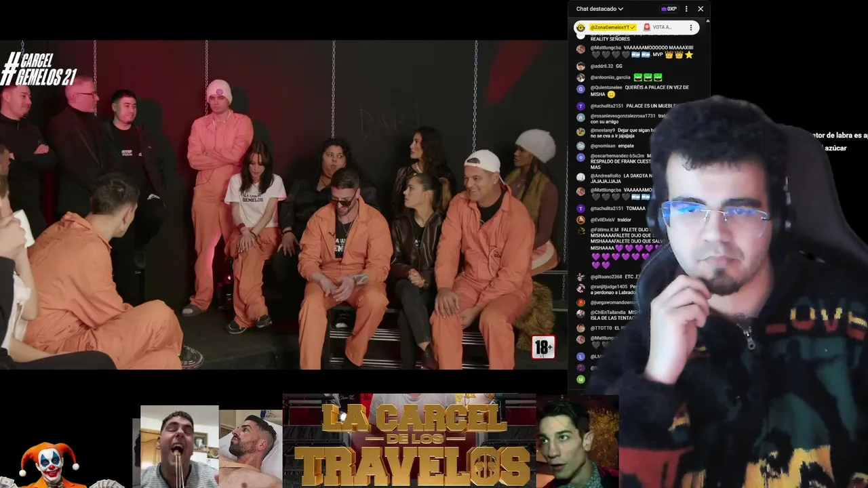
Task: Click the GG chat message
Action: click(618, 66)
